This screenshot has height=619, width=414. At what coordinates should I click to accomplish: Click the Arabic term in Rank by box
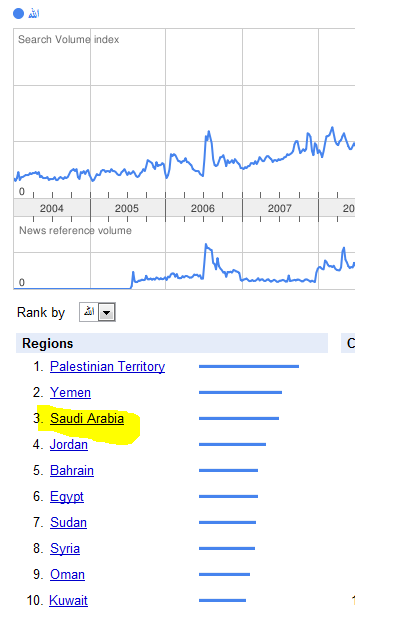pos(89,312)
